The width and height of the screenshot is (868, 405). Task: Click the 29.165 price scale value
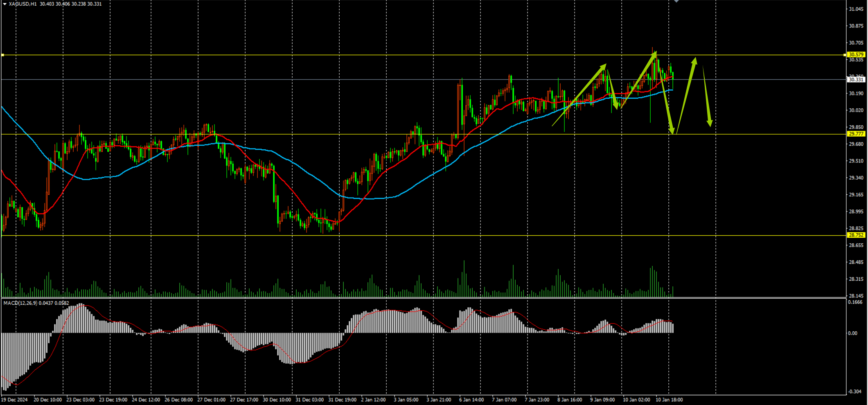pos(856,195)
